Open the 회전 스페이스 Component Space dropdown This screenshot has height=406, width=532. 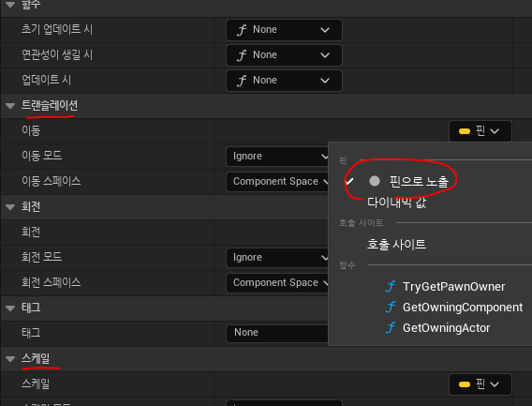pos(277,283)
